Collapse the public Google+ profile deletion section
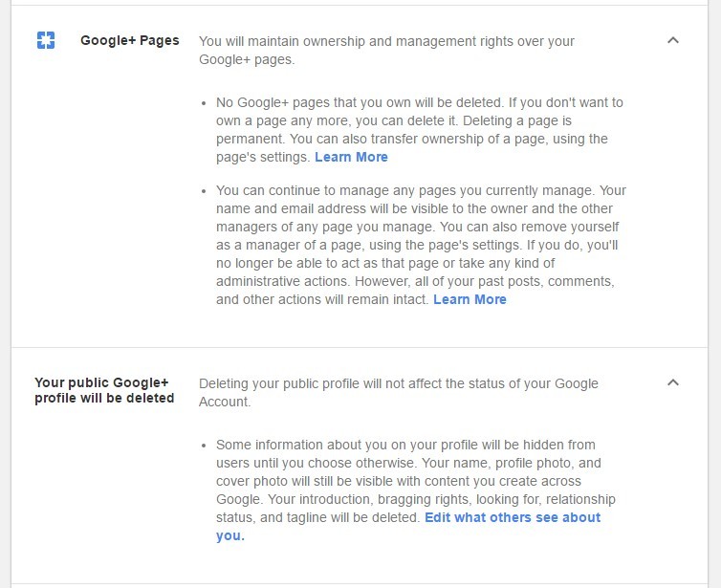The height and width of the screenshot is (588, 721). 673,382
